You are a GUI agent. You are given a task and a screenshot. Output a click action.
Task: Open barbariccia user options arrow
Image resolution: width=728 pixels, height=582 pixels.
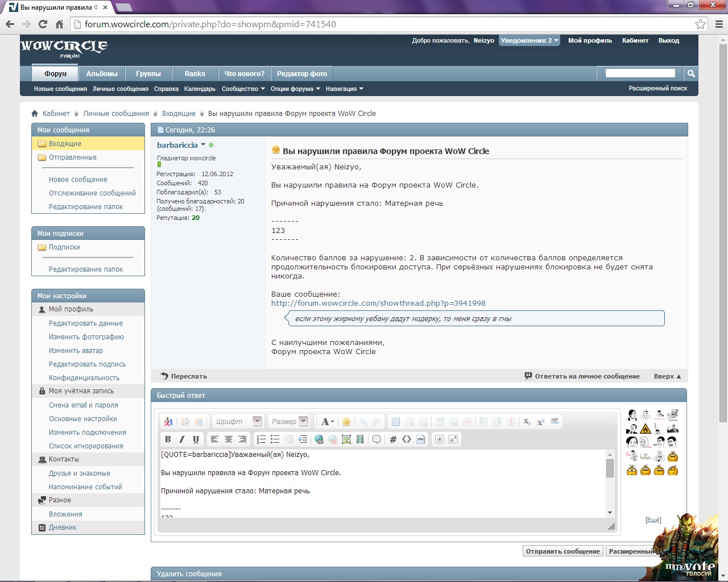pos(203,144)
